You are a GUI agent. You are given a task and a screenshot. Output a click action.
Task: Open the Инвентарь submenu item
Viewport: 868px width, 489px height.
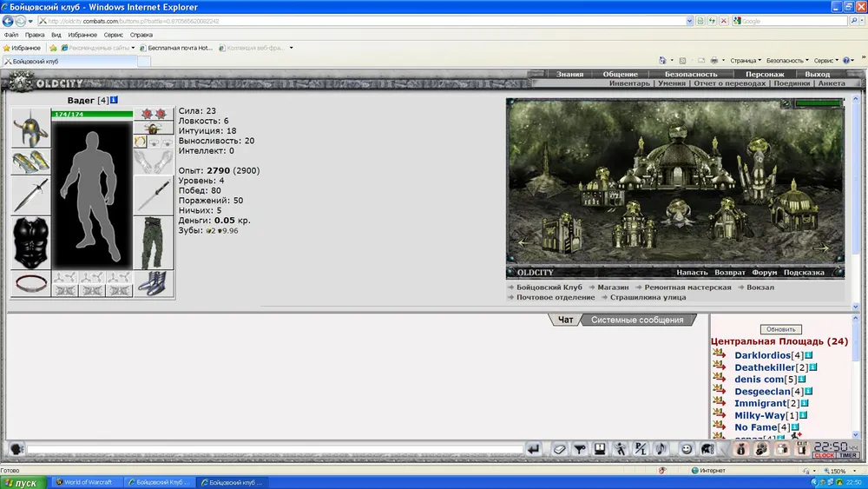(629, 84)
